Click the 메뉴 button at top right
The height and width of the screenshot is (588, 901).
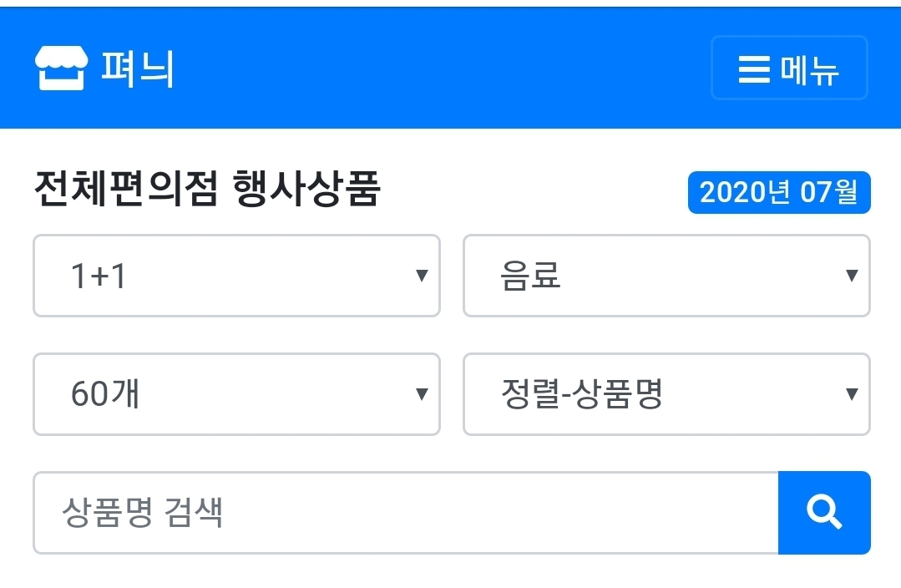788,68
